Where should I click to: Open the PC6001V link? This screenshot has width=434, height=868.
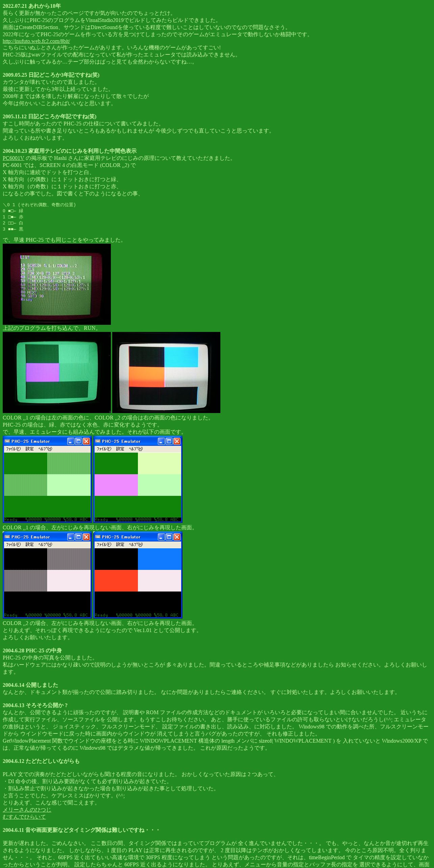[x=14, y=158]
